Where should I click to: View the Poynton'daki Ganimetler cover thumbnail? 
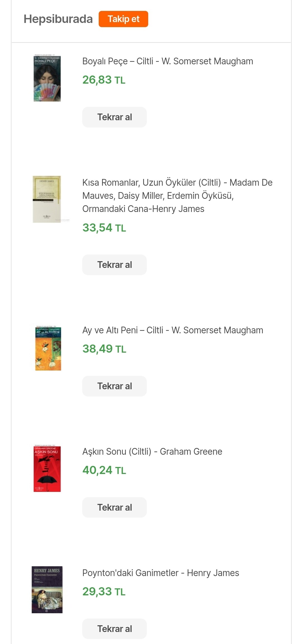(47, 589)
